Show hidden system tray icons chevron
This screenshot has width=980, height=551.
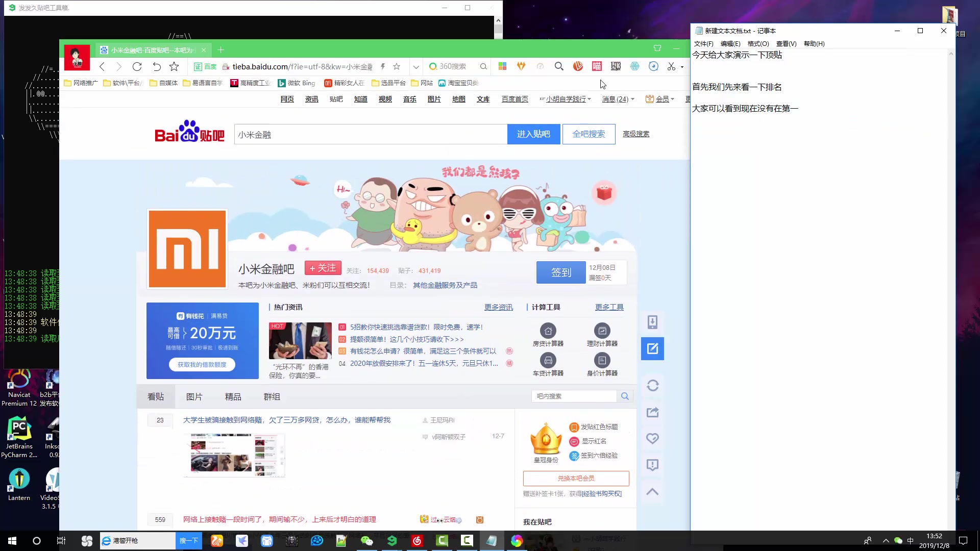[x=886, y=541]
